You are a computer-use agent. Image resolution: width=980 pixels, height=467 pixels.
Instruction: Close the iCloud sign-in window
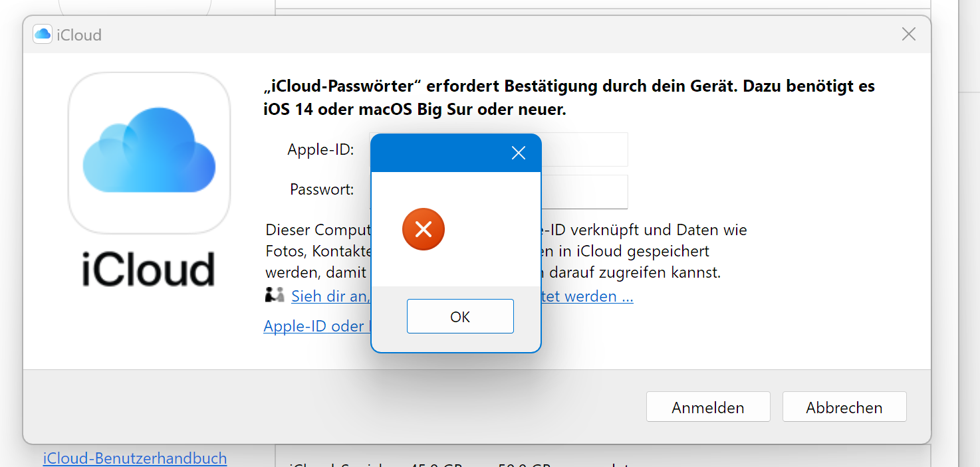(x=908, y=35)
